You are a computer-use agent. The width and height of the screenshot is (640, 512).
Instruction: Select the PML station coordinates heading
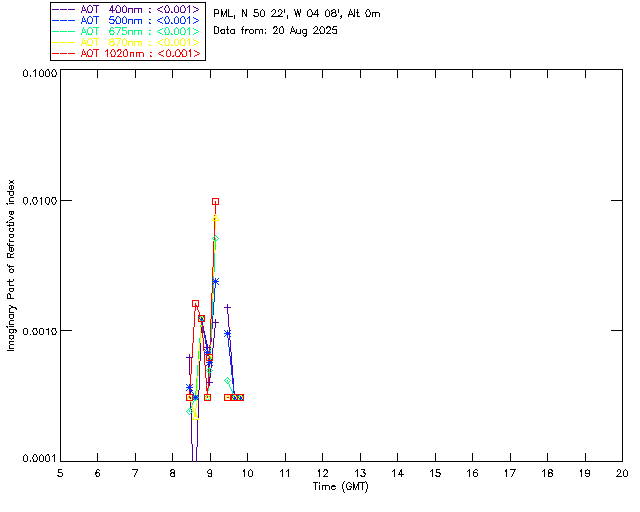(x=297, y=14)
